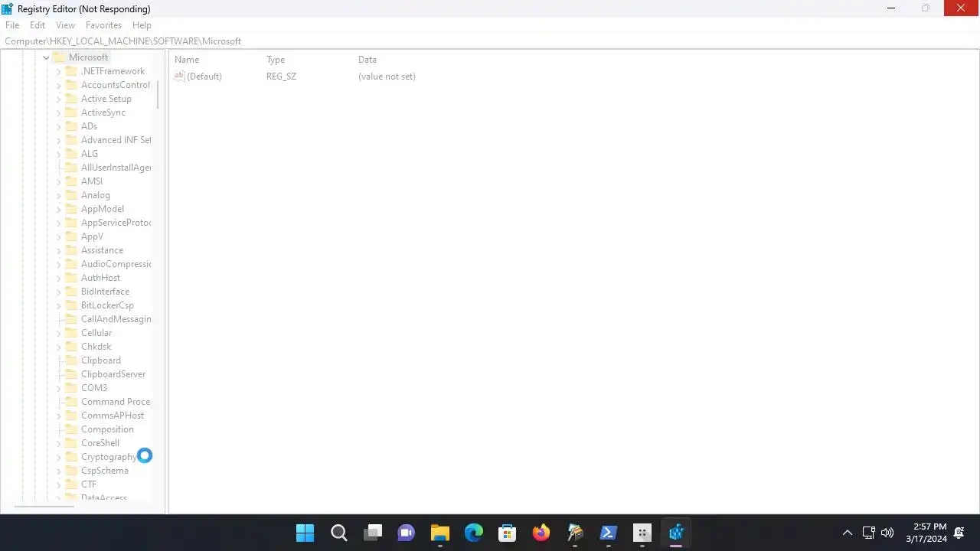The height and width of the screenshot is (551, 980).
Task: Click the AllUserInstallAgent folder icon
Action: (x=71, y=168)
